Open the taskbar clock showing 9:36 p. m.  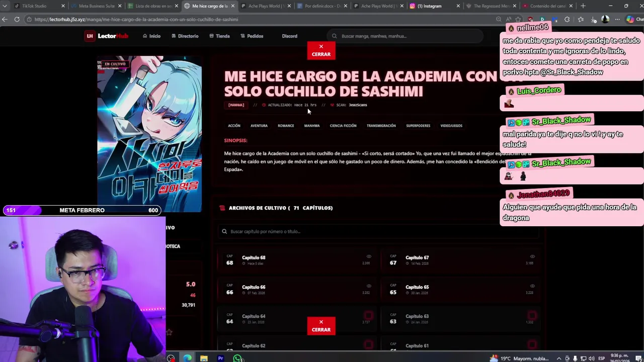(620, 358)
